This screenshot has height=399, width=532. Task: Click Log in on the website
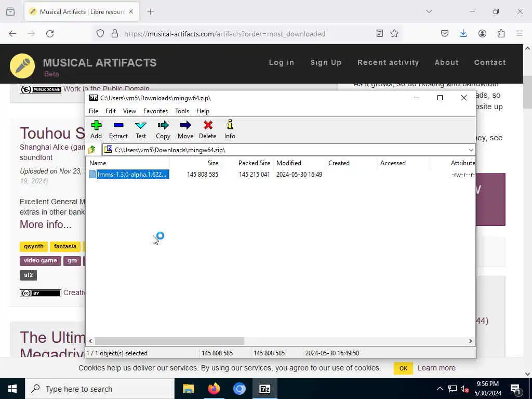click(x=281, y=62)
